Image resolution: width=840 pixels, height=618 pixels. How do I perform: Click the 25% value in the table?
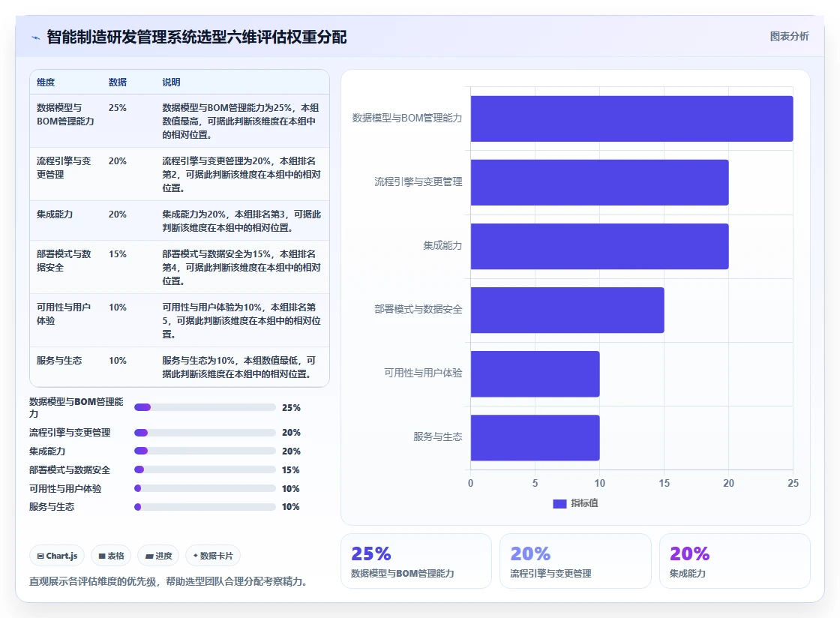117,108
